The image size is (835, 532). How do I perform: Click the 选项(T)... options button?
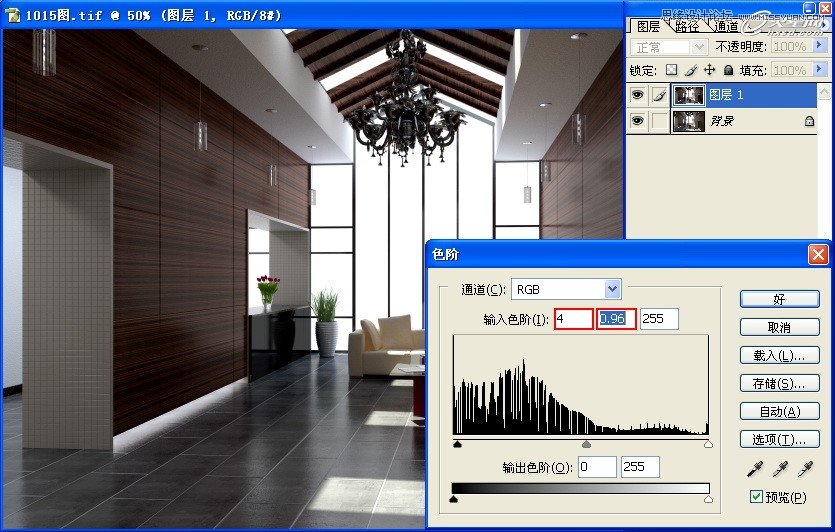780,439
